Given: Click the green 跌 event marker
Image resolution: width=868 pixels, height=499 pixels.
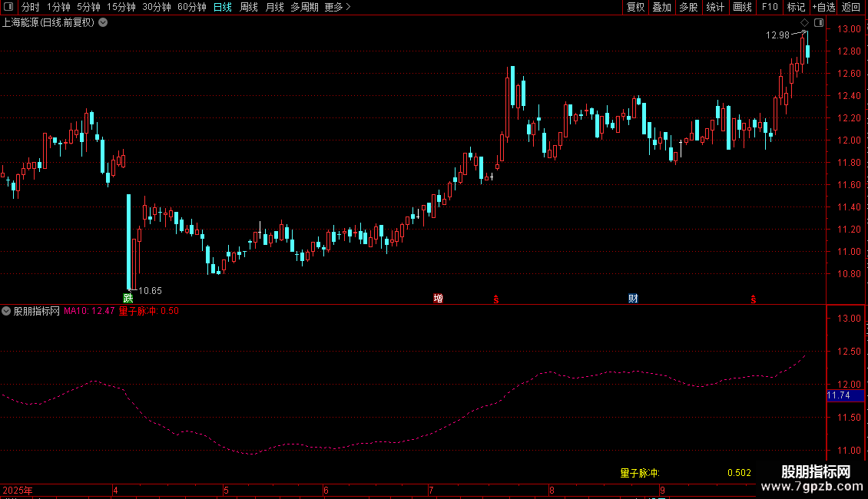Looking at the screenshot, I should click(x=128, y=298).
